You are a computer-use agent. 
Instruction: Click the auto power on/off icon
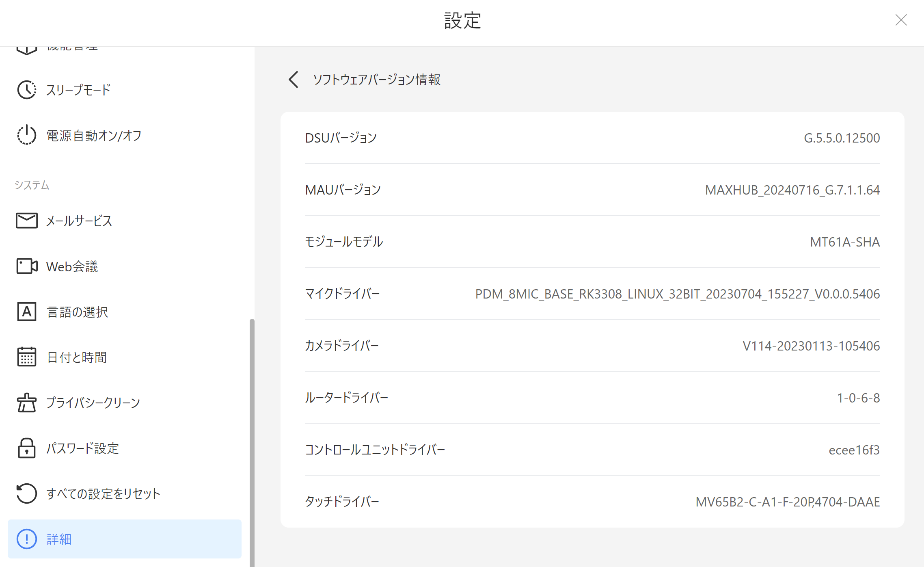pyautogui.click(x=27, y=135)
